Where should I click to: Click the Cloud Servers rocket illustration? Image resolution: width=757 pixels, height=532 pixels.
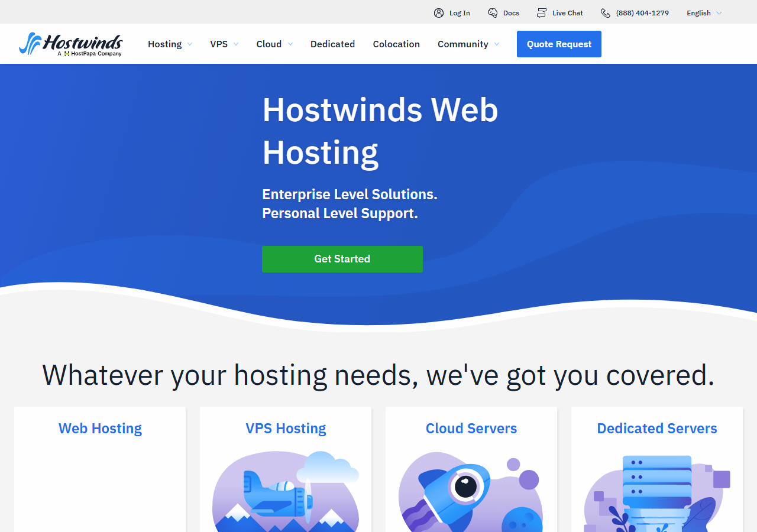471,492
